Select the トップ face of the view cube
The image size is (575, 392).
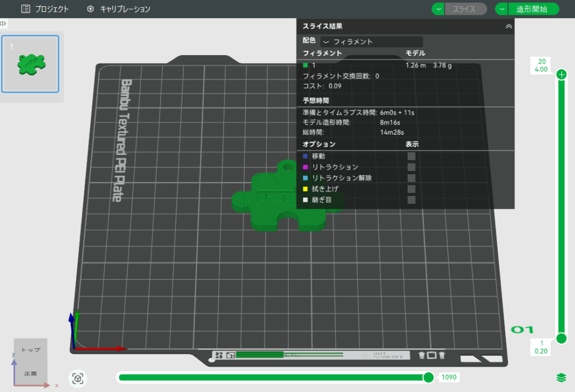[x=31, y=350]
